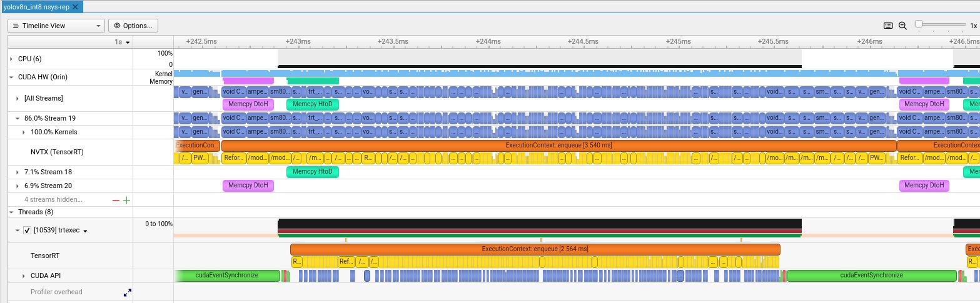This screenshot has height=303, width=980.
Task: Expand the CPU (6) row
Action: [x=12, y=59]
